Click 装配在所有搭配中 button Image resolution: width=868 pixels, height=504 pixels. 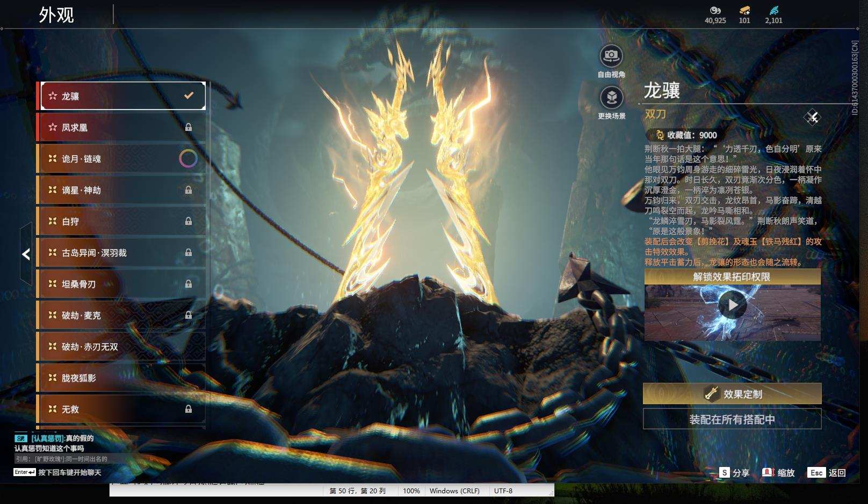pyautogui.click(x=732, y=419)
